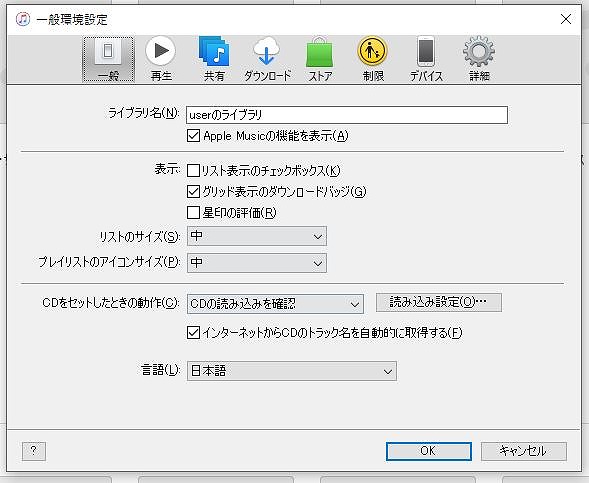589x483 pixels.
Task: Open the 言語 language dropdown
Action: [292, 371]
